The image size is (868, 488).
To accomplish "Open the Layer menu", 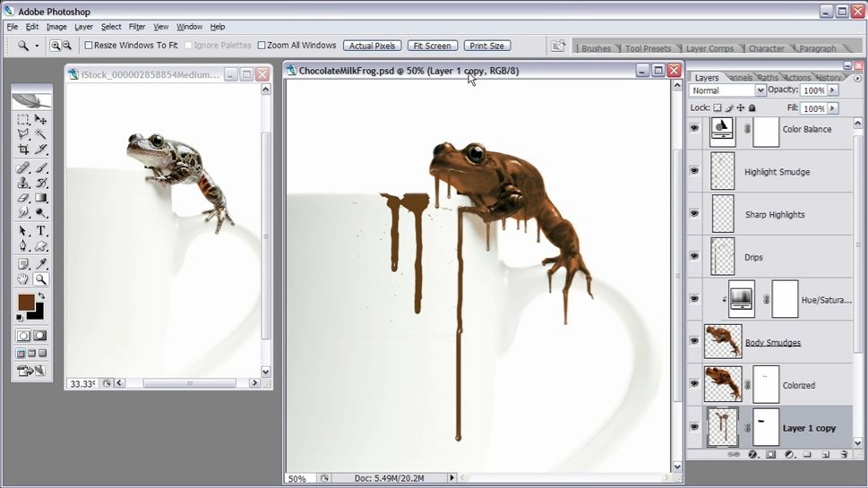I will pos(83,27).
